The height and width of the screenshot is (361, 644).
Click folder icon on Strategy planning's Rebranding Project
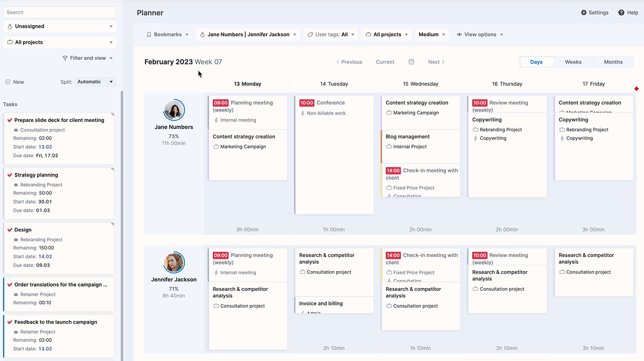[x=16, y=185]
